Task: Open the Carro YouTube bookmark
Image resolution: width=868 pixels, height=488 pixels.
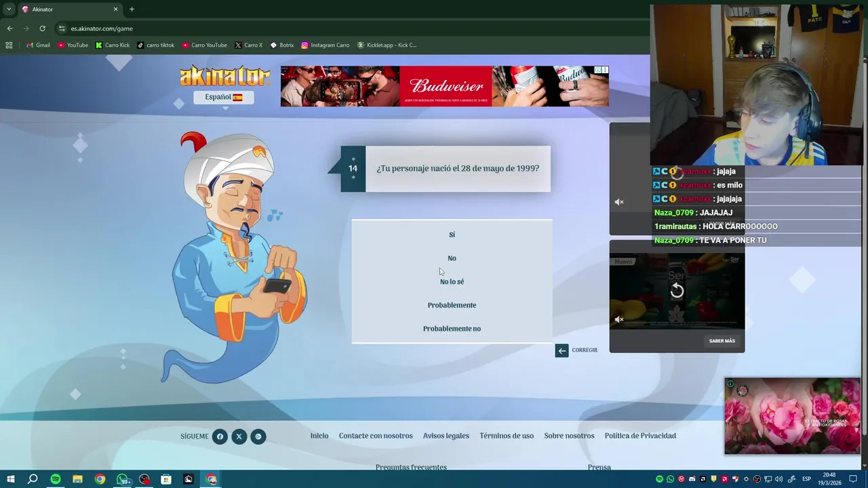Action: [x=204, y=45]
